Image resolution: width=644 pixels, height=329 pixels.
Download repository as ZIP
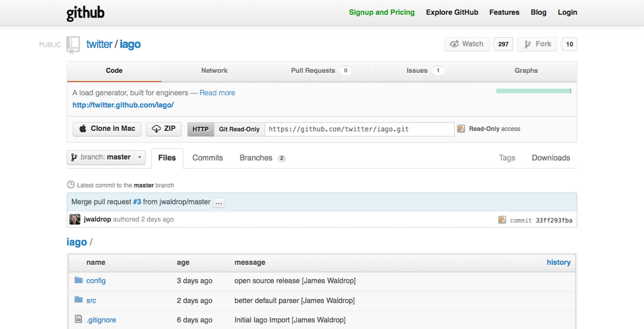pos(164,129)
